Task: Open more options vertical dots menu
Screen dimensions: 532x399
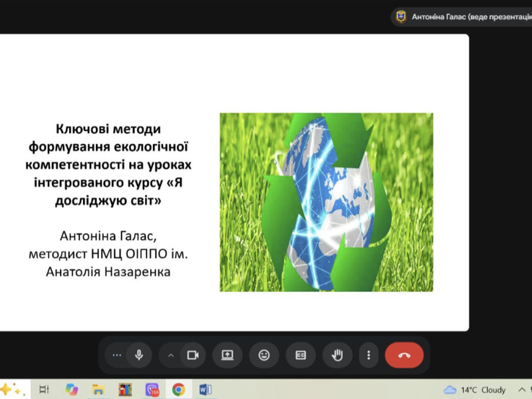Action: [368, 355]
